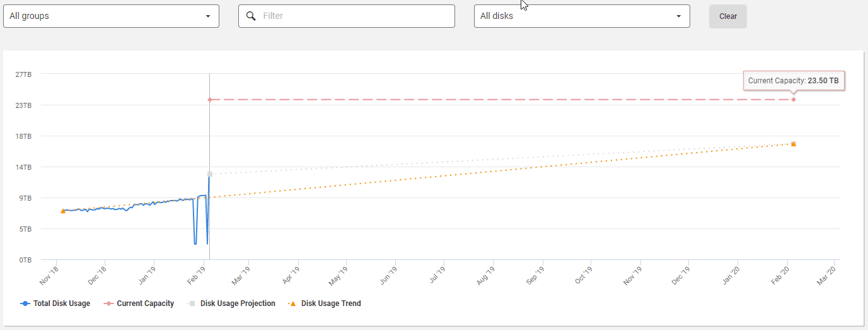Click the dashed pink capacity line start point
Viewport: 868px width, 330px height.
209,100
